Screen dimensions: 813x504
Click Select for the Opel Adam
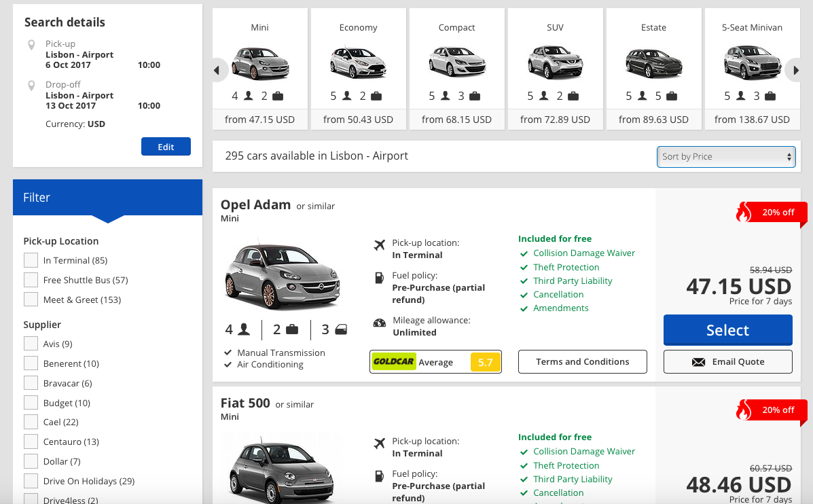click(728, 330)
